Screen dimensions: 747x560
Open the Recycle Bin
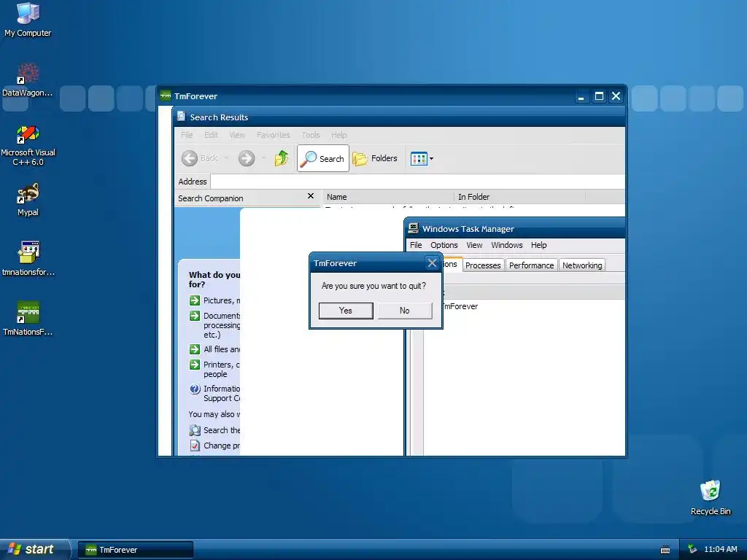711,497
